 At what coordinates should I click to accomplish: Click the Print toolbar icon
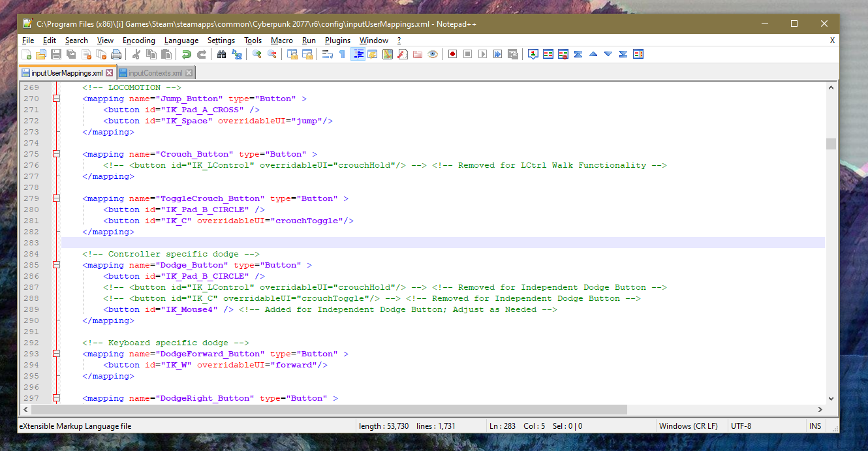click(x=116, y=54)
